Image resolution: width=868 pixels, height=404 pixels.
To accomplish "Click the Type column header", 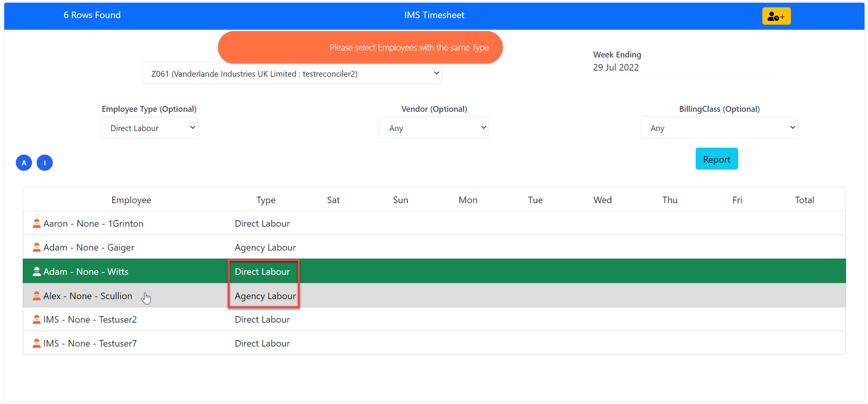I will 266,200.
